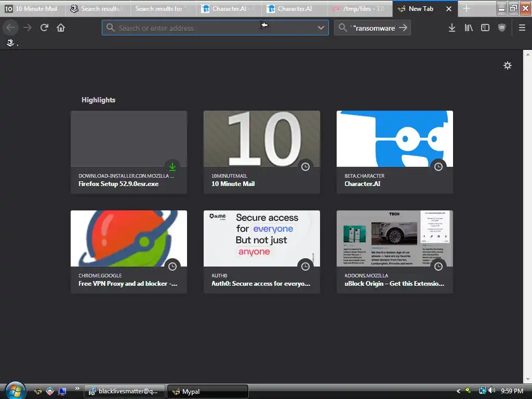Open the downloads toolbar button
The height and width of the screenshot is (399, 532).
(x=452, y=28)
